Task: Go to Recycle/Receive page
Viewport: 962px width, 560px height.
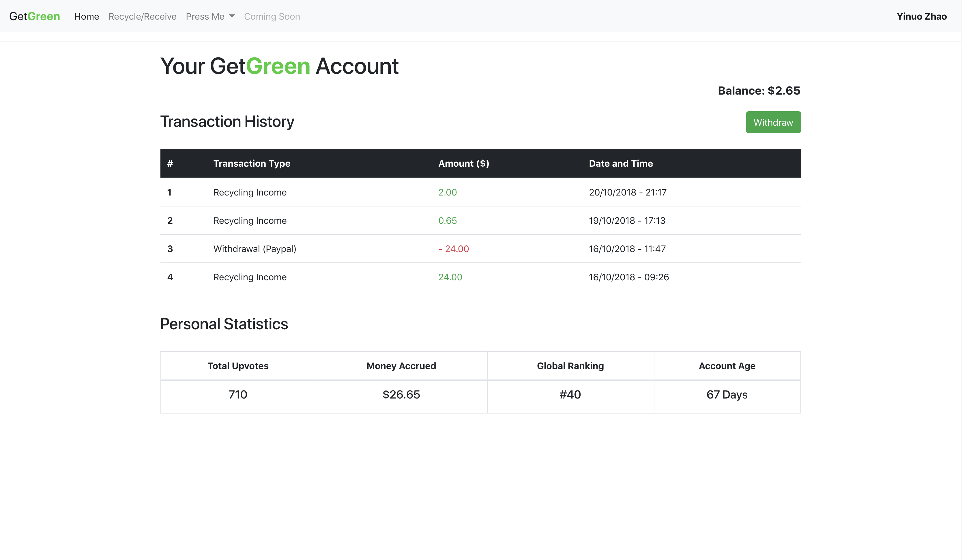Action: [142, 16]
